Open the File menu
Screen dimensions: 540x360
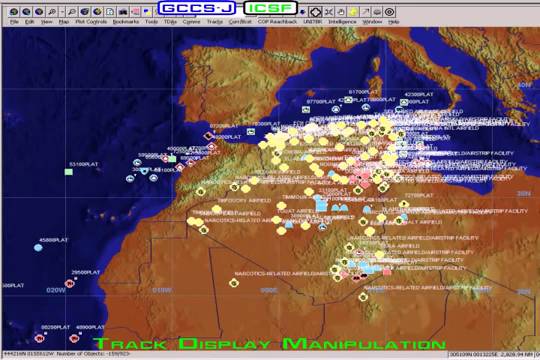click(x=14, y=22)
